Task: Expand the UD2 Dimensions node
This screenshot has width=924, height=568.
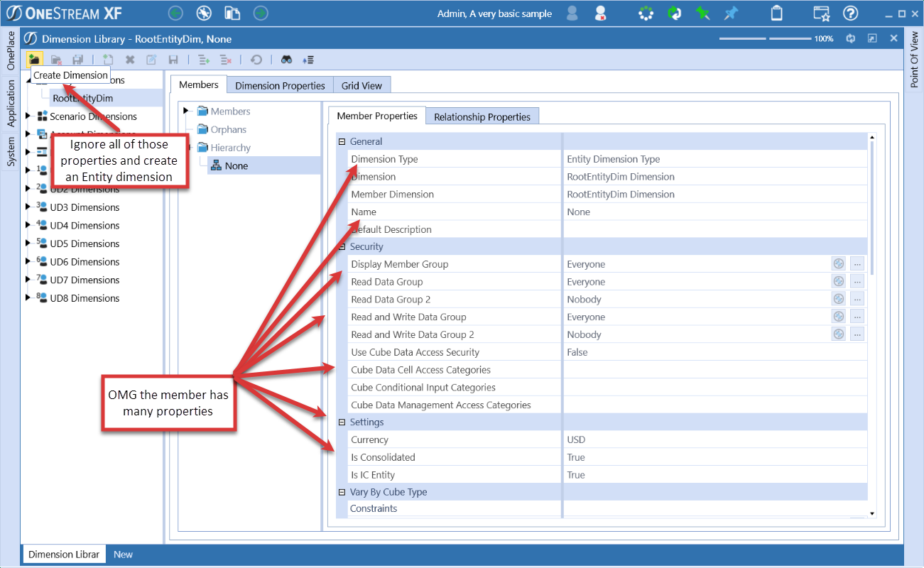Action: tap(28, 188)
